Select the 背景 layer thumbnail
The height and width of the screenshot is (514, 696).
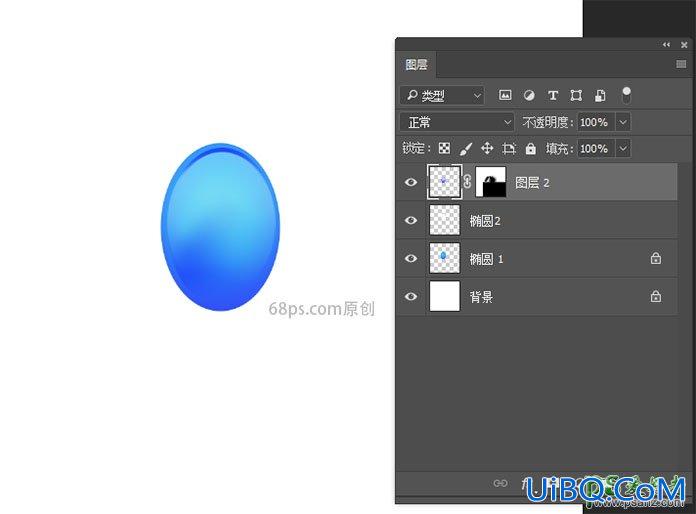tap(444, 296)
